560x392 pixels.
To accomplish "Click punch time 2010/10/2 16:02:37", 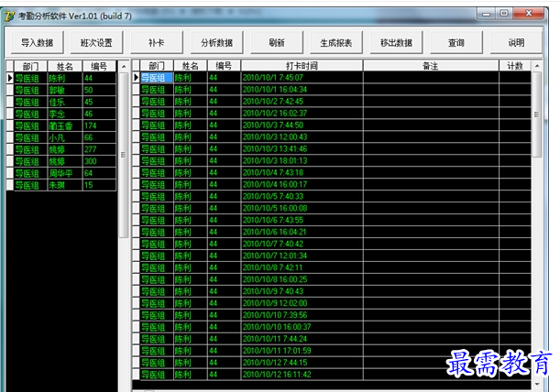I will pos(275,114).
